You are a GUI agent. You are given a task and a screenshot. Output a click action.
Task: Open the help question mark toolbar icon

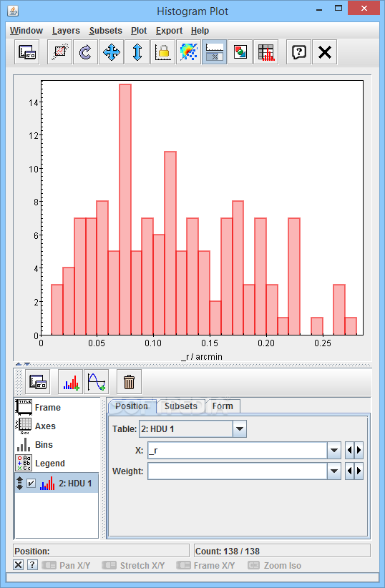coord(298,52)
